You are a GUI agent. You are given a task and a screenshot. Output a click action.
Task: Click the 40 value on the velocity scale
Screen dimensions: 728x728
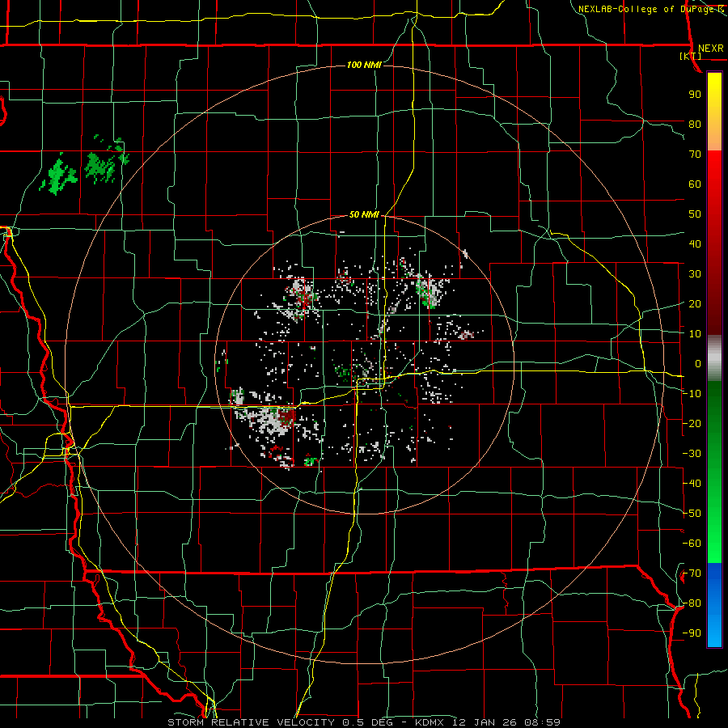(695, 244)
